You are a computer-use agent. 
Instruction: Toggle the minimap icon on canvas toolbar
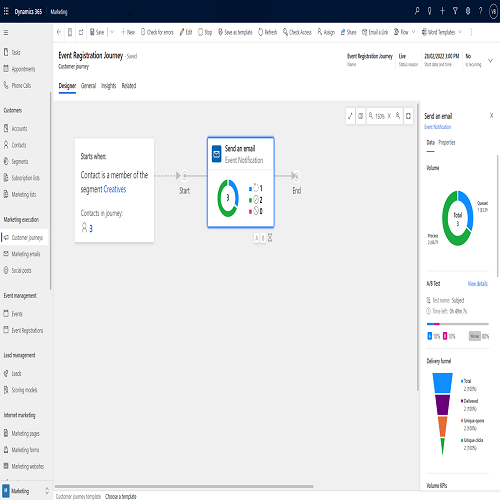pyautogui.click(x=361, y=116)
